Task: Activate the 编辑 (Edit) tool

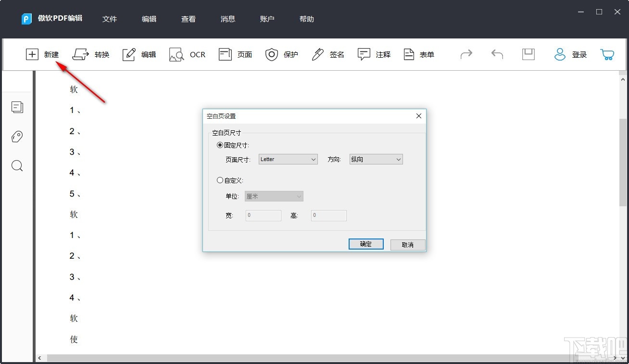Action: 139,54
